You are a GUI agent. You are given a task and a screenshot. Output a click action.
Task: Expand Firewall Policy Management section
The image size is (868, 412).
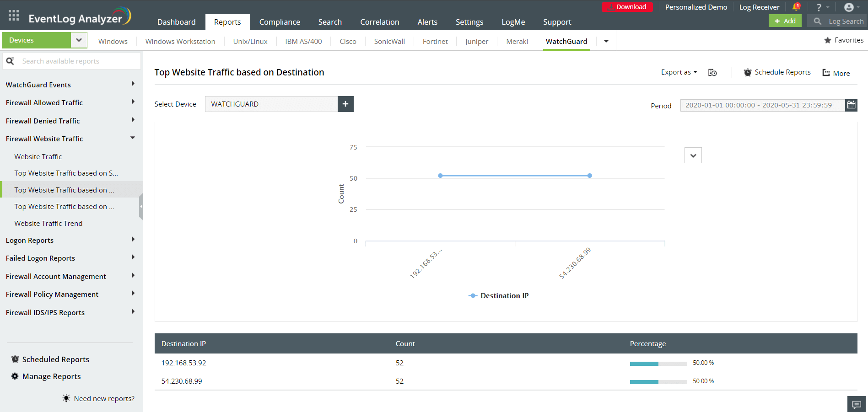(133, 293)
